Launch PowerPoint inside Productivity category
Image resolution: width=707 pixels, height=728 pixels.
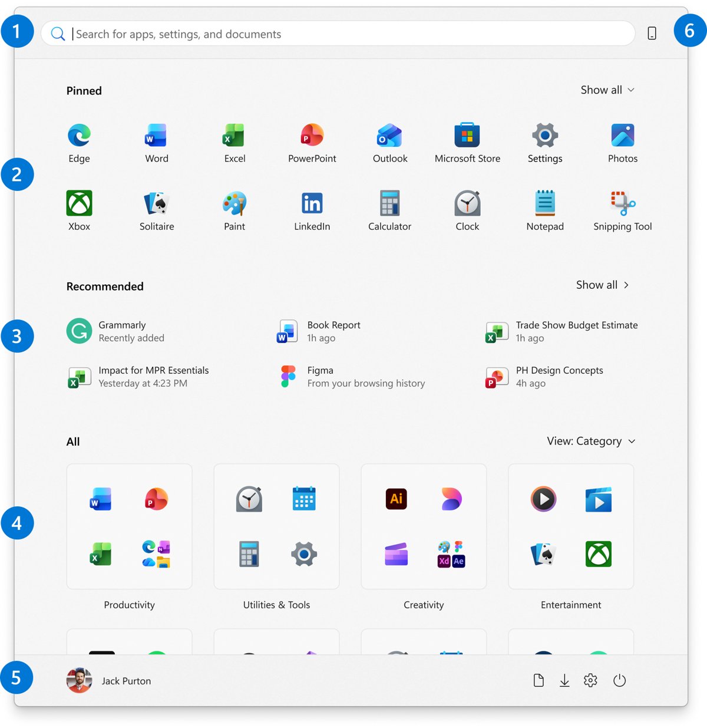tap(156, 499)
